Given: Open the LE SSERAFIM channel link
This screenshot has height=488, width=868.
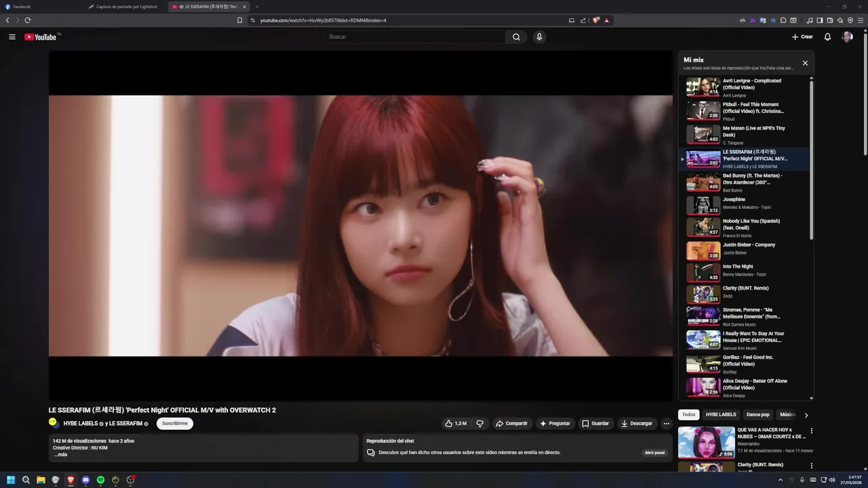Looking at the screenshot, I should point(126,424).
